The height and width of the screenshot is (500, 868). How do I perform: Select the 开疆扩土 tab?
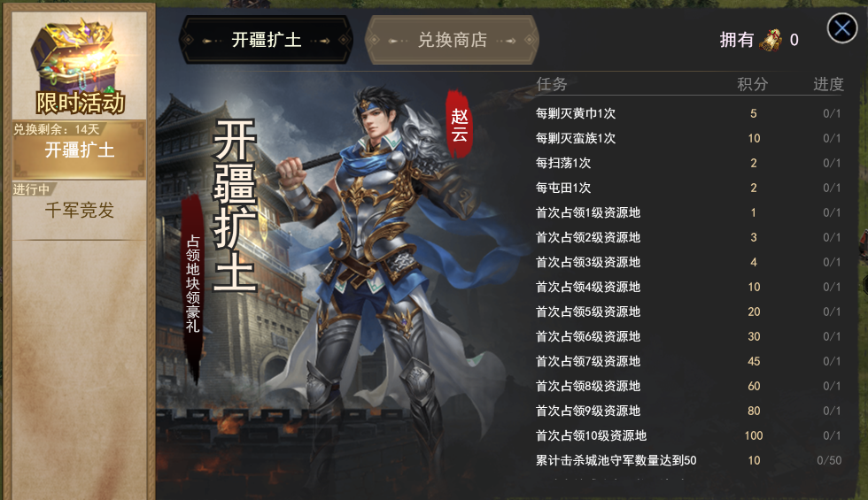267,40
